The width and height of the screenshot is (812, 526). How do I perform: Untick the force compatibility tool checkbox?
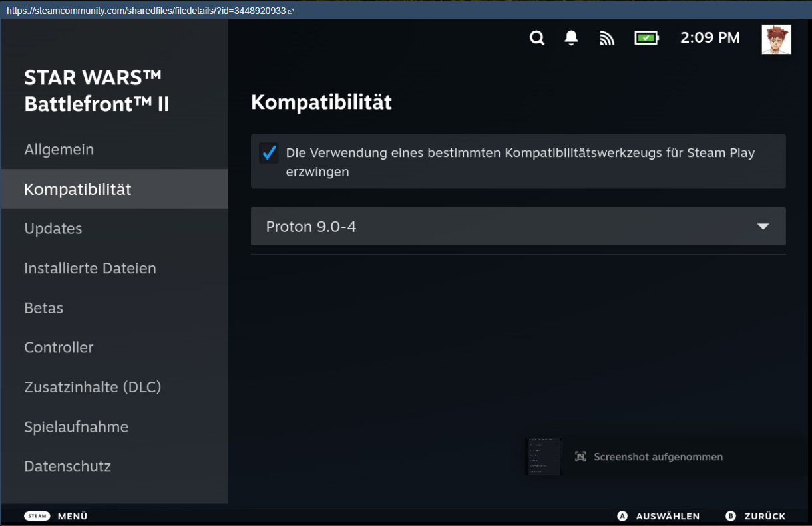(269, 153)
